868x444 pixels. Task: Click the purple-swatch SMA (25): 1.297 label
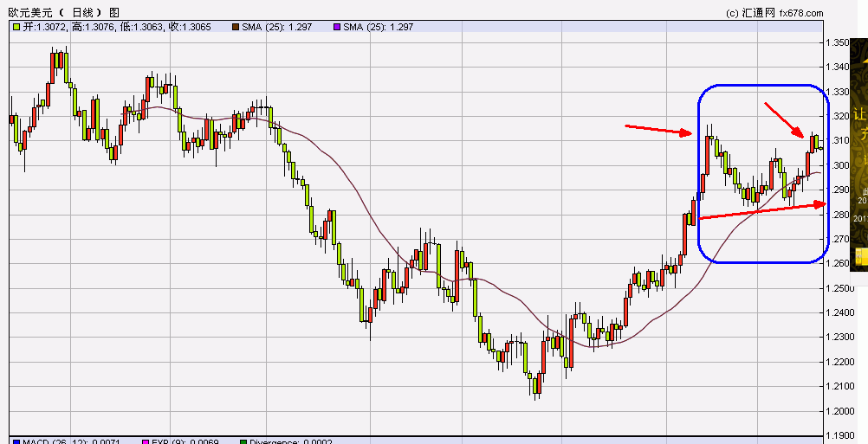click(x=378, y=27)
